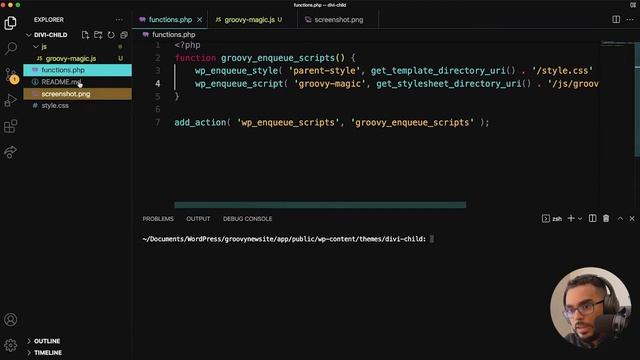Open the live share icon in activity bar

click(x=11, y=152)
